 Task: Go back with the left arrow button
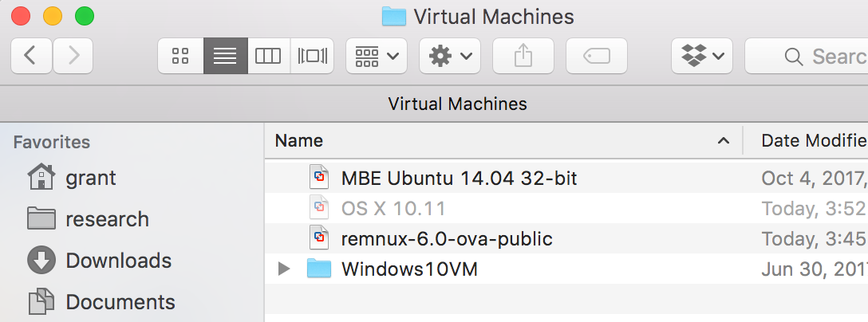coord(32,55)
